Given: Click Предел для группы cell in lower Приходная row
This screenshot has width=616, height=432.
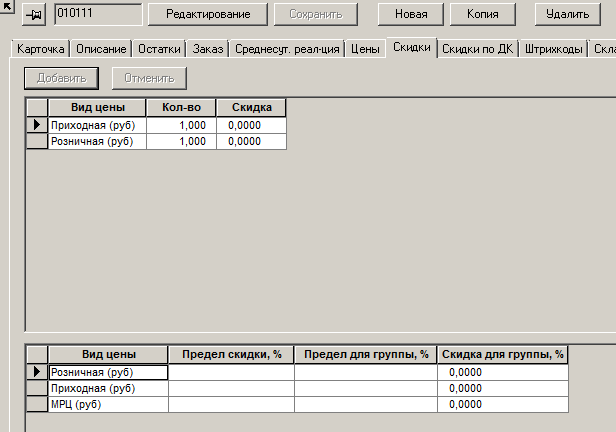Looking at the screenshot, I should [x=366, y=388].
